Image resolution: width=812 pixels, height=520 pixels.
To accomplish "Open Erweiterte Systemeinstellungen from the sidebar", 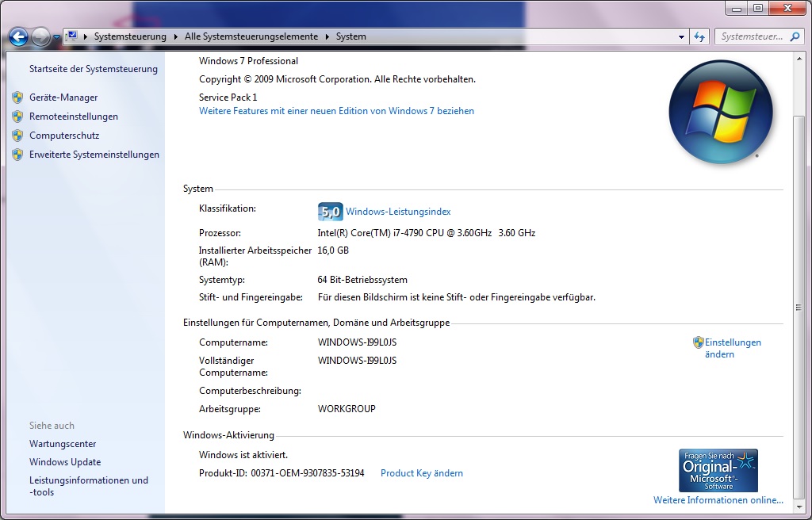I will pos(94,155).
